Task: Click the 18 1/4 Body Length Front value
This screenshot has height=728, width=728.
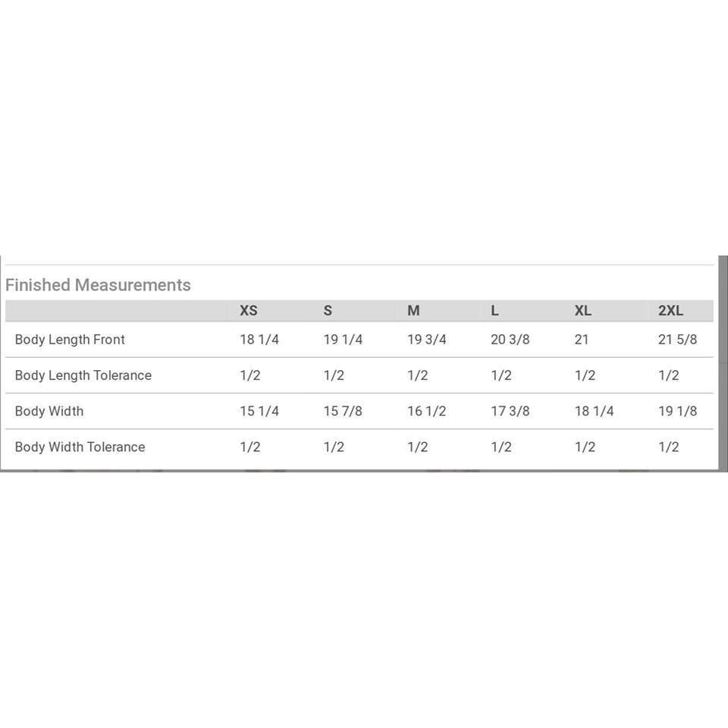Action: pos(259,340)
